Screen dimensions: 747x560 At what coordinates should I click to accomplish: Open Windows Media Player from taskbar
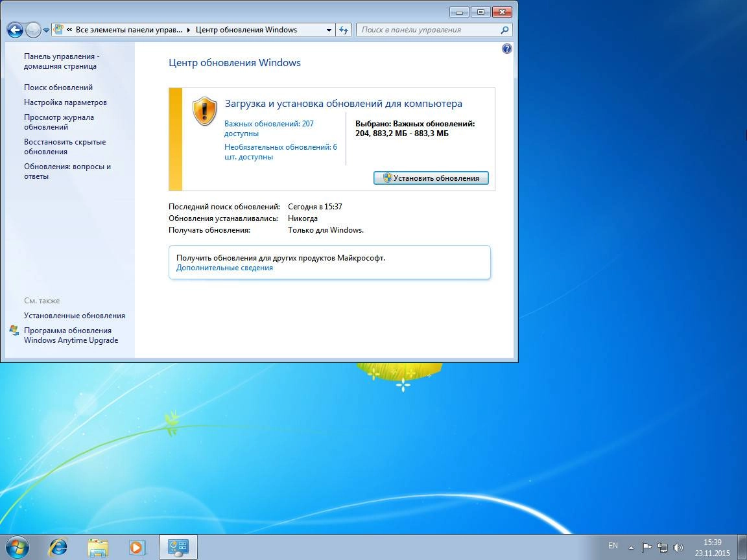(137, 548)
